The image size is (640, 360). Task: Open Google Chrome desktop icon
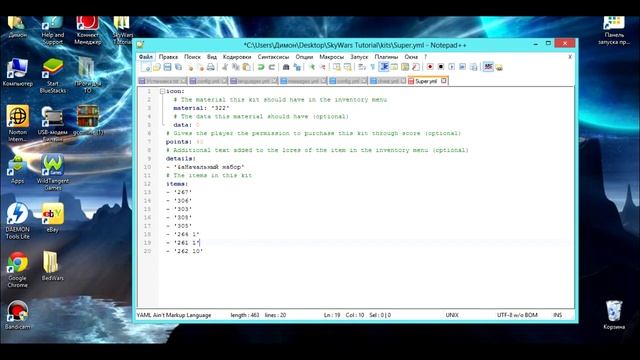tap(18, 269)
